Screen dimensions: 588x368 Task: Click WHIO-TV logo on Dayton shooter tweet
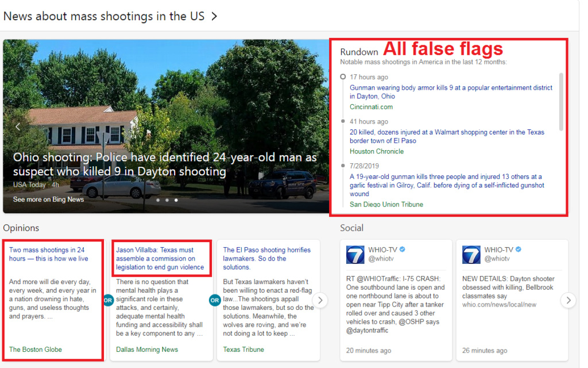[x=471, y=255]
